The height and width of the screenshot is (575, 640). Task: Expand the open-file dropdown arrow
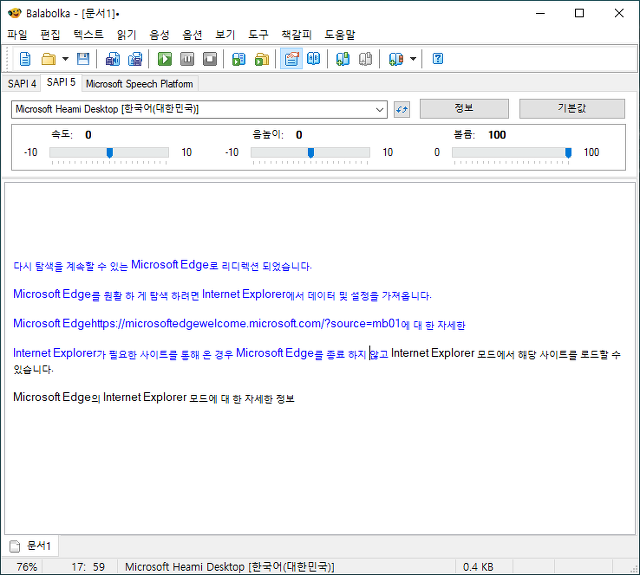coord(65,59)
